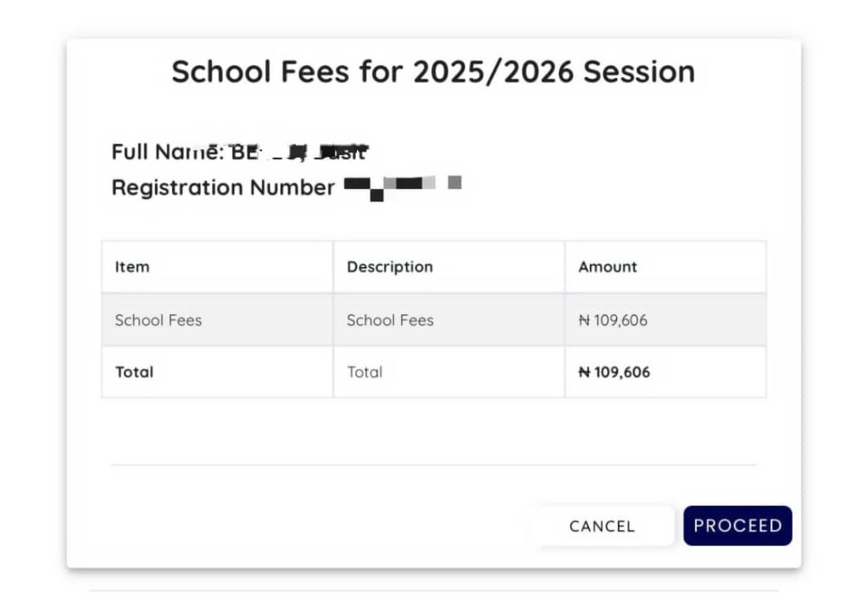868x611 pixels.
Task: Click the Naira symbol in the bold total
Action: click(584, 372)
